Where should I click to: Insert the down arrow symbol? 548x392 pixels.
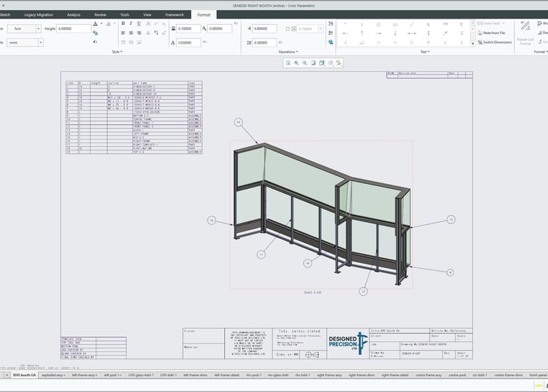(x=395, y=33)
